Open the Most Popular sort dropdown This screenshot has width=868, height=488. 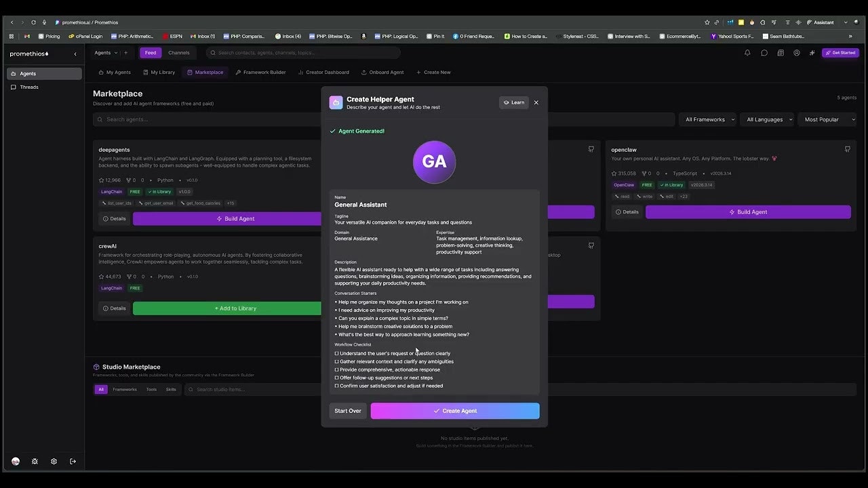[827, 119]
